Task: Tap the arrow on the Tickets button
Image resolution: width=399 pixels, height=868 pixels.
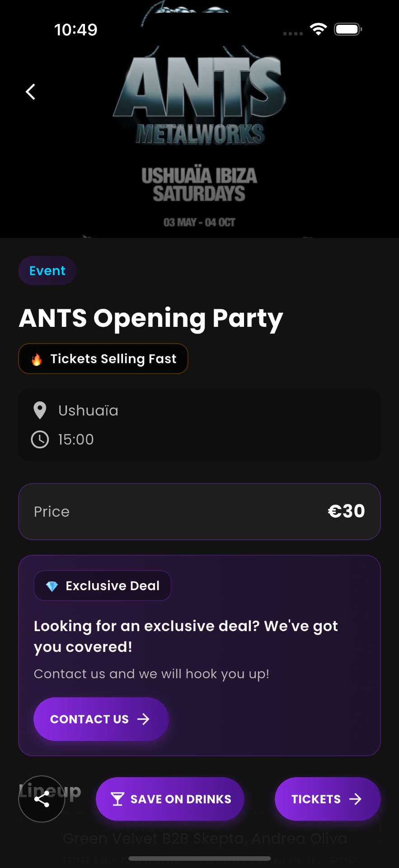Action: [356, 799]
